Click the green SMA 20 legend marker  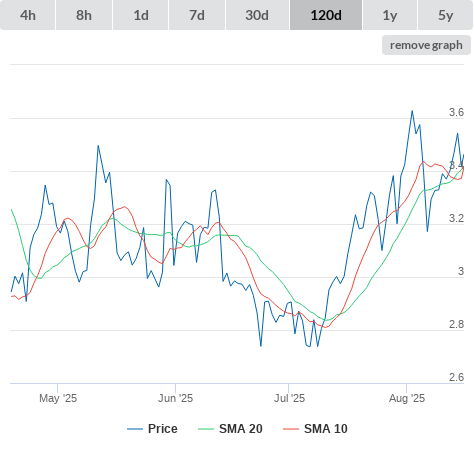coord(206,429)
